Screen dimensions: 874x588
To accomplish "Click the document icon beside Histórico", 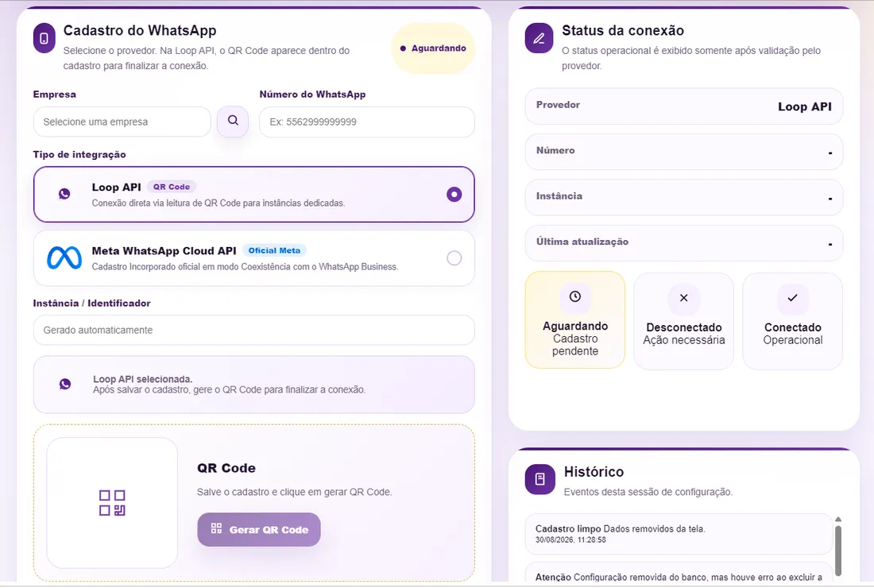I will pos(540,479).
